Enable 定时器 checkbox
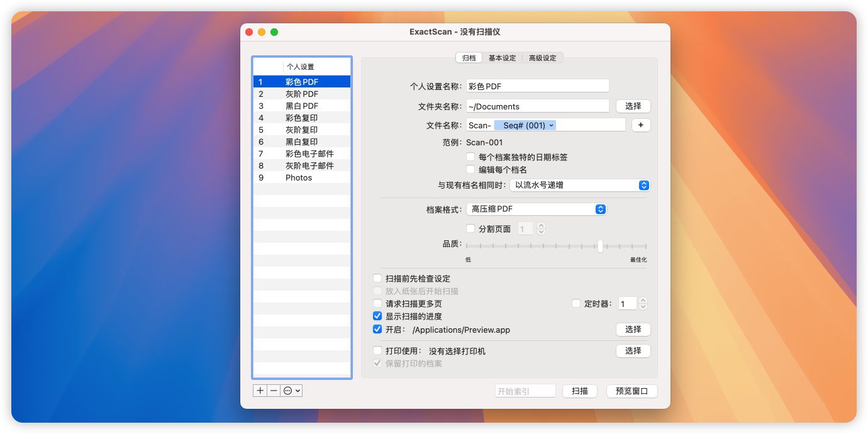 (x=576, y=303)
